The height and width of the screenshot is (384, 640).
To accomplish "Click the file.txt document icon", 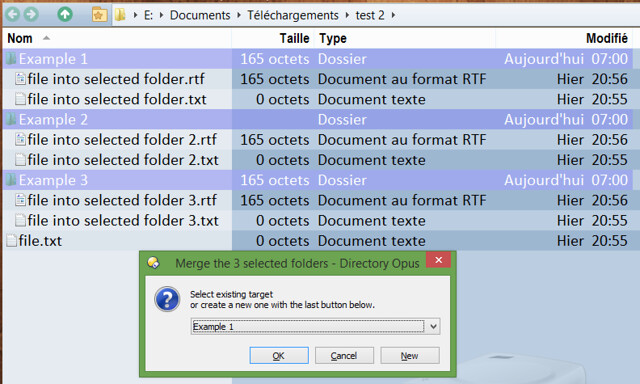I will click(x=11, y=241).
